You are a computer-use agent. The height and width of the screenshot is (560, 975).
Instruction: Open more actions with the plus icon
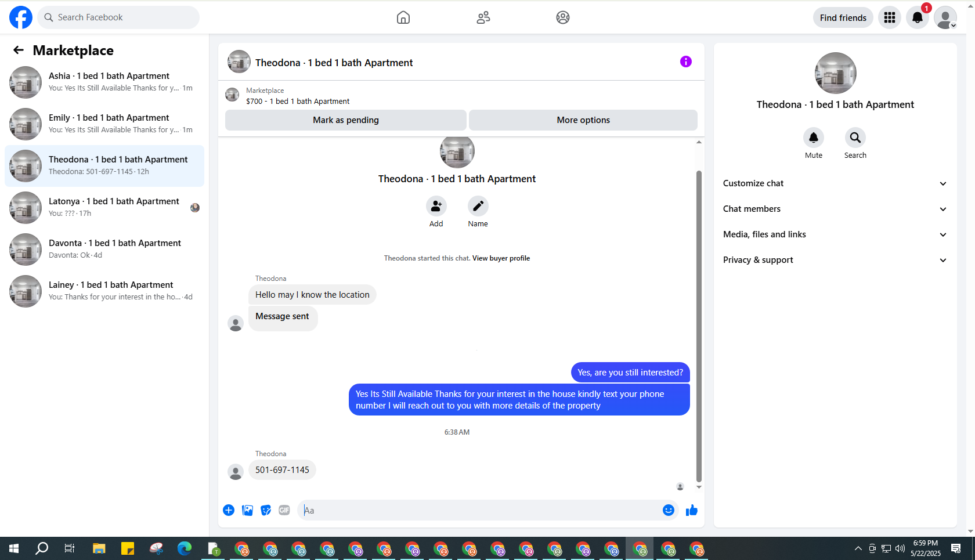point(229,510)
